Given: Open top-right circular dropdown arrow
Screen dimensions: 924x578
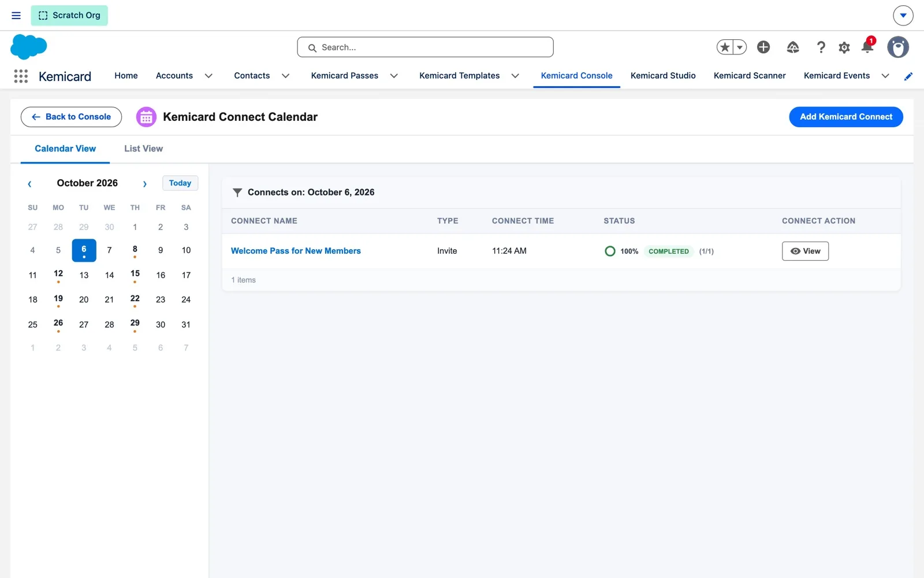Looking at the screenshot, I should [903, 16].
